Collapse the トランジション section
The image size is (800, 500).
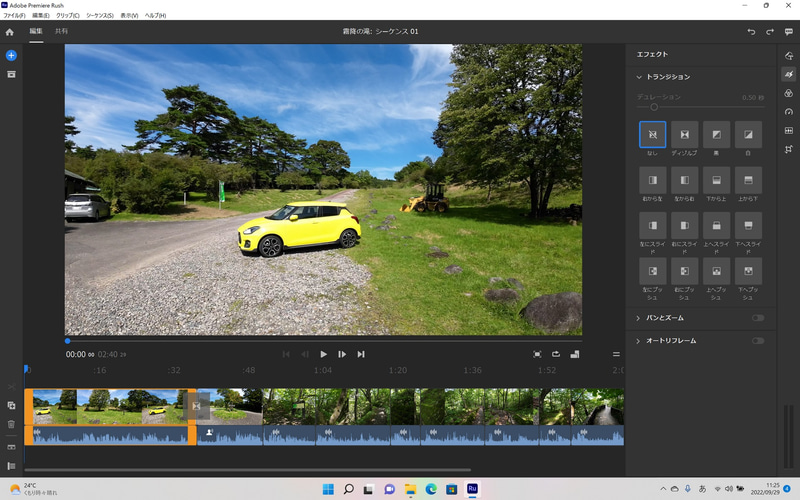pos(639,77)
